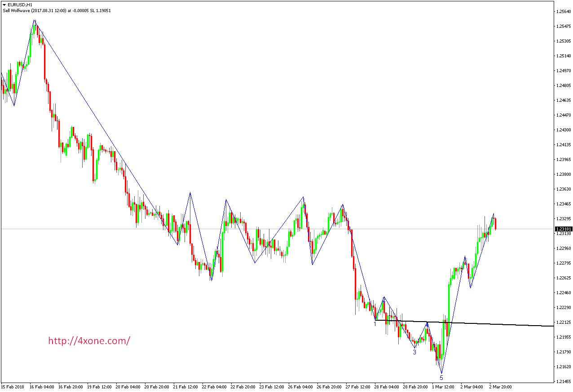This screenshot has width=573, height=392.
Task: Click price axis label 1.23800
Action: pyautogui.click(x=564, y=174)
